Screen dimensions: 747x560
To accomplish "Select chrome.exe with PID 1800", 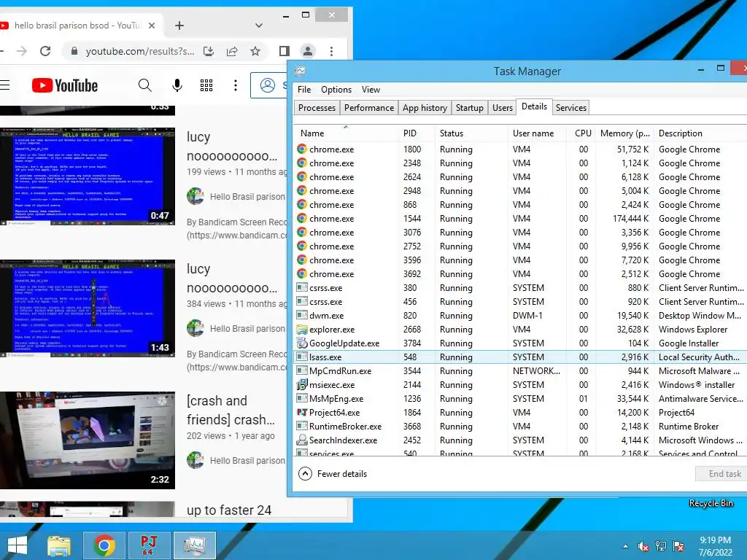I will pyautogui.click(x=520, y=149).
